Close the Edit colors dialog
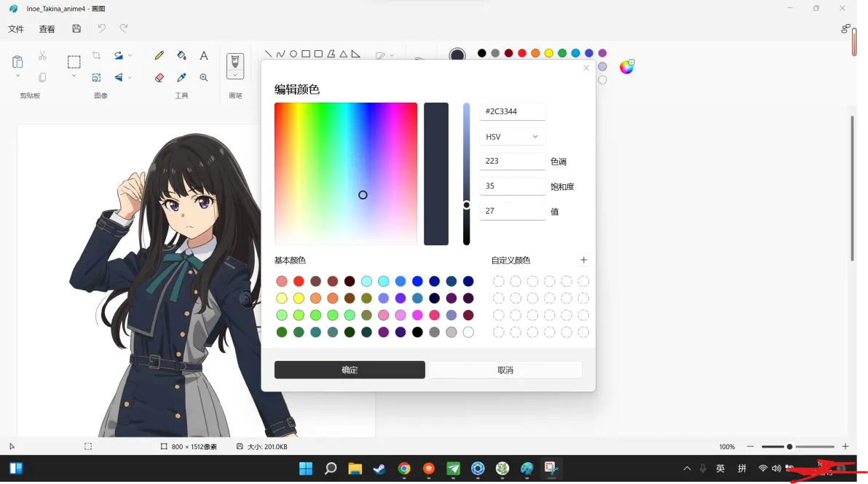 [x=586, y=68]
